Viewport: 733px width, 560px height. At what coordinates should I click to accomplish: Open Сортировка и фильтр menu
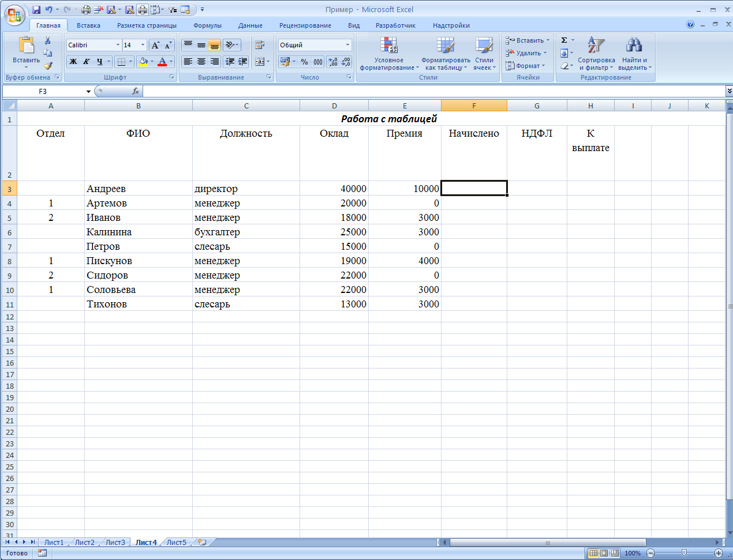coord(596,54)
